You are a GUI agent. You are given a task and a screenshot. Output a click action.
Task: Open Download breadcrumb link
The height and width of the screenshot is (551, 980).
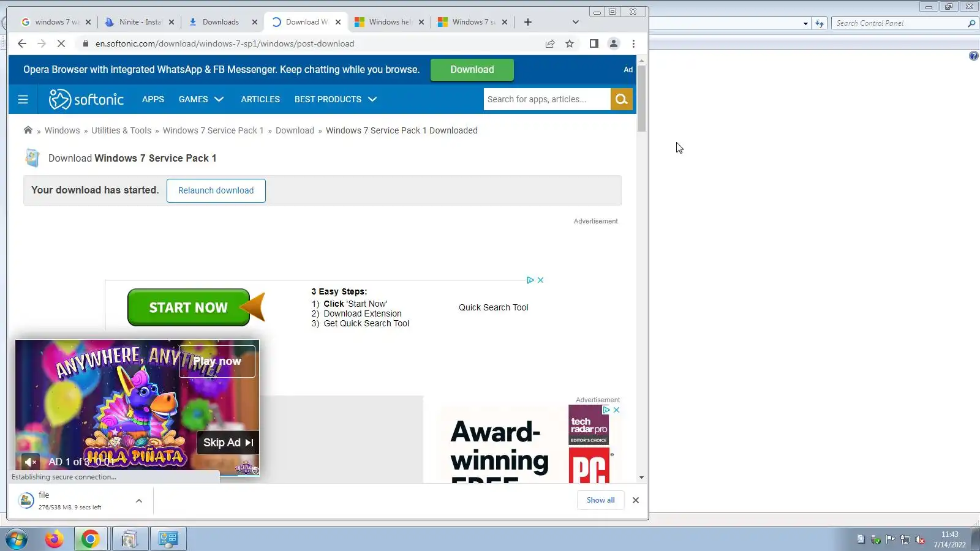pos(295,130)
